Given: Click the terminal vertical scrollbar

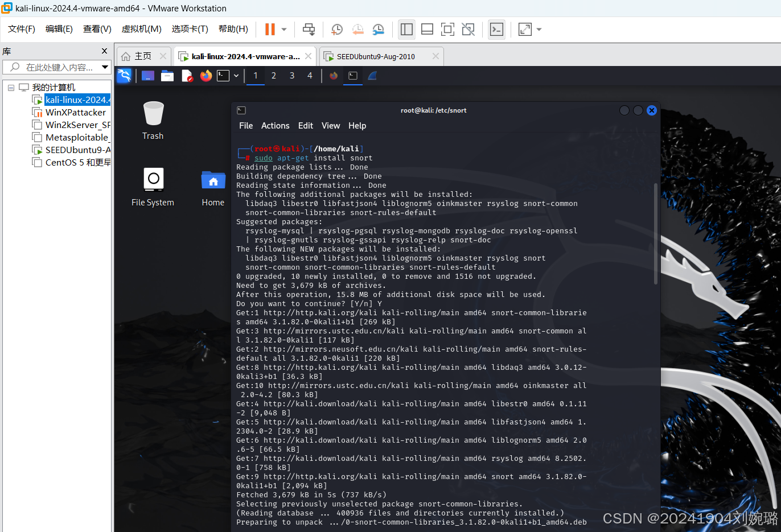Looking at the screenshot, I should pos(656,233).
